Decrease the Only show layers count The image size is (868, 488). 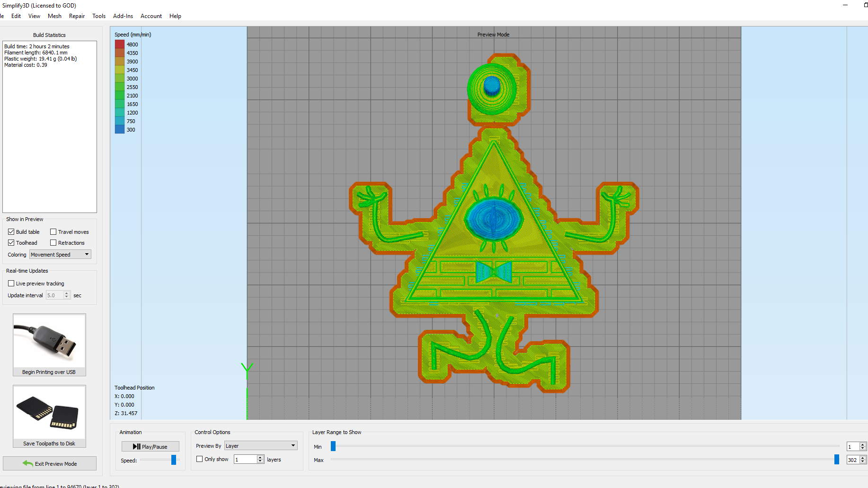coord(260,461)
